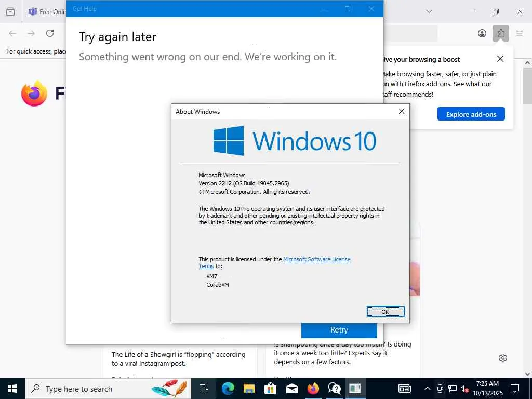Reload the page in Firefox

tap(50, 33)
